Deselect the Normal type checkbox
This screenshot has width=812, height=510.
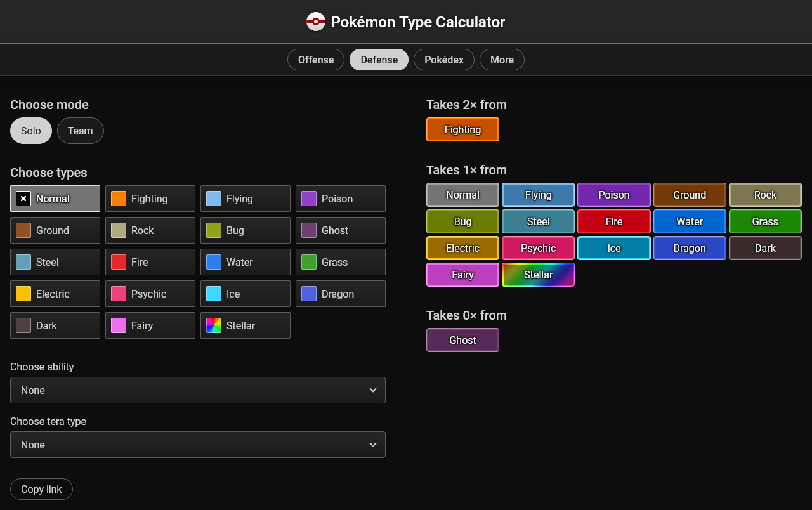pos(55,199)
